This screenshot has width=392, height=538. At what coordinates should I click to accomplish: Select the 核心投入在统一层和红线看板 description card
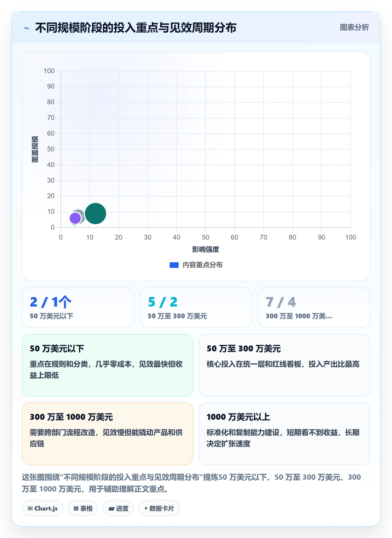pos(284,365)
